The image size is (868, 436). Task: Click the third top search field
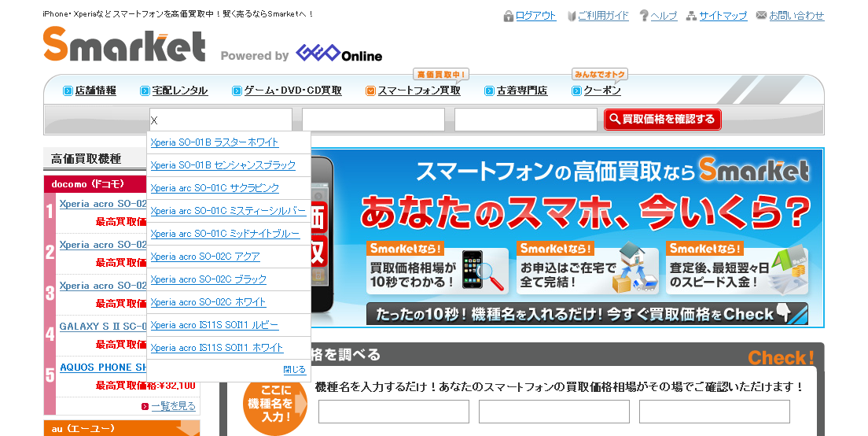pyautogui.click(x=526, y=120)
